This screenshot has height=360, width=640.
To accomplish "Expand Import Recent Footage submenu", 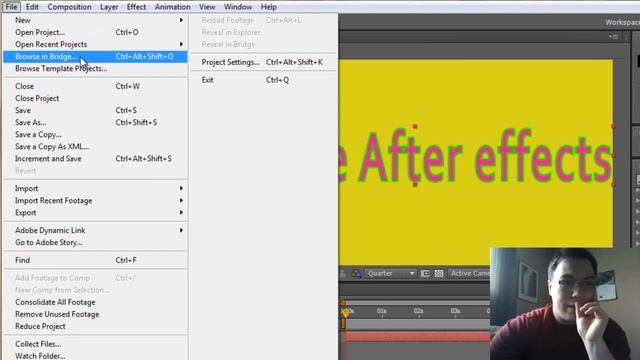I will pyautogui.click(x=95, y=200).
